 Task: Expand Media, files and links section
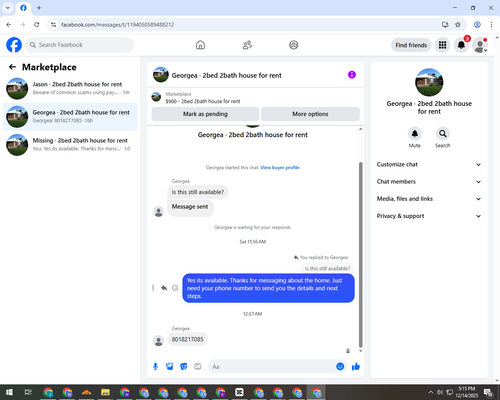click(429, 199)
